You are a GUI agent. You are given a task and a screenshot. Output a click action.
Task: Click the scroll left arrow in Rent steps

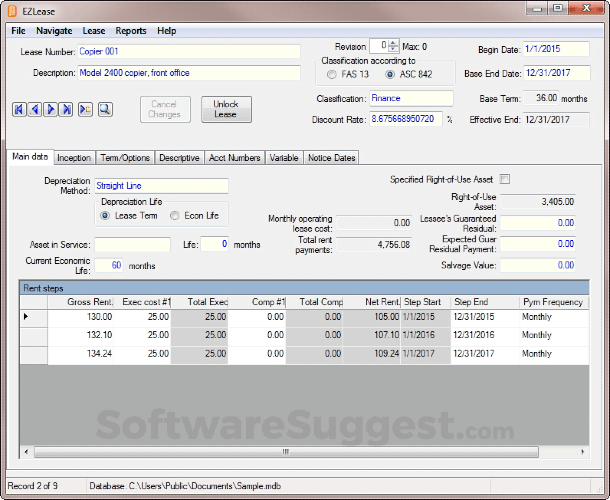click(x=26, y=452)
